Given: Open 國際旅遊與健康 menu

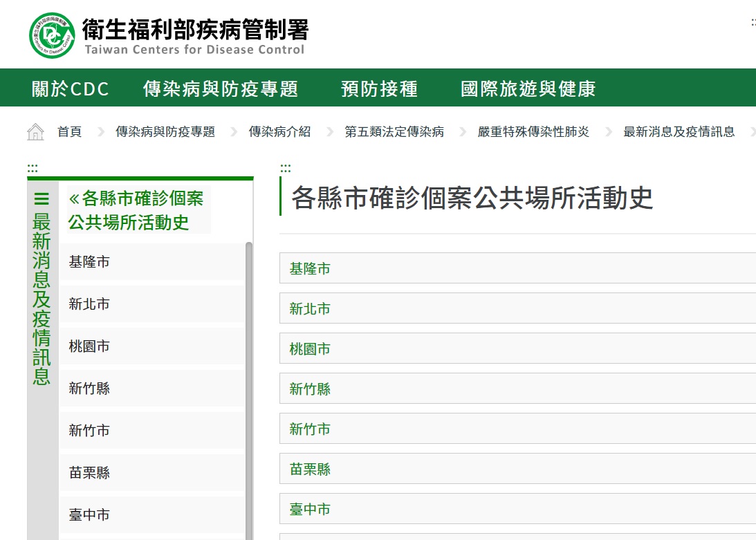Looking at the screenshot, I should pos(528,89).
